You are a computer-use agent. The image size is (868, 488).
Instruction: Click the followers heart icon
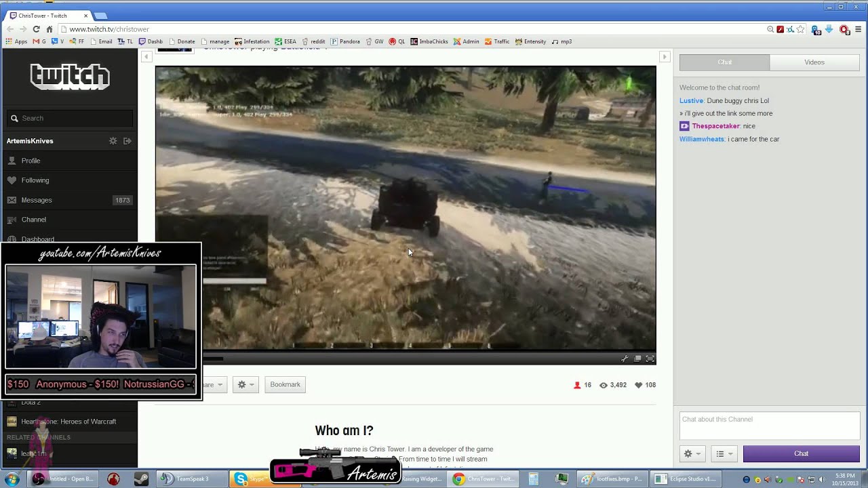[x=638, y=385]
